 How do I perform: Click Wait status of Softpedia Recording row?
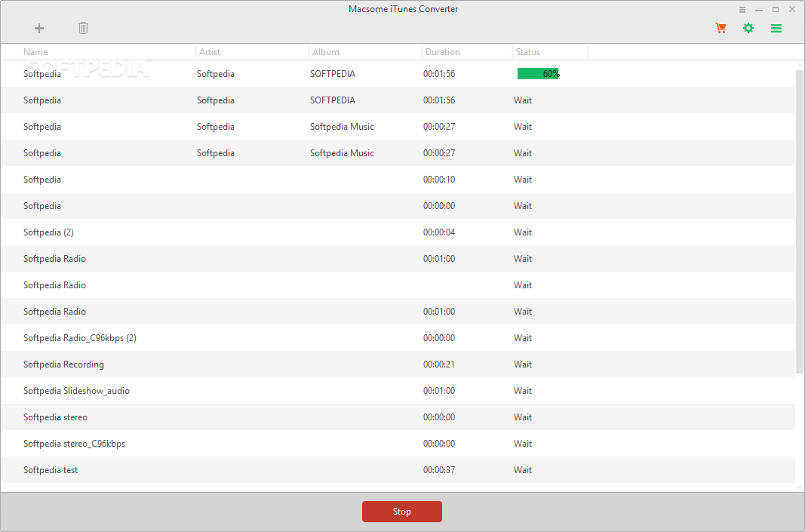(523, 364)
